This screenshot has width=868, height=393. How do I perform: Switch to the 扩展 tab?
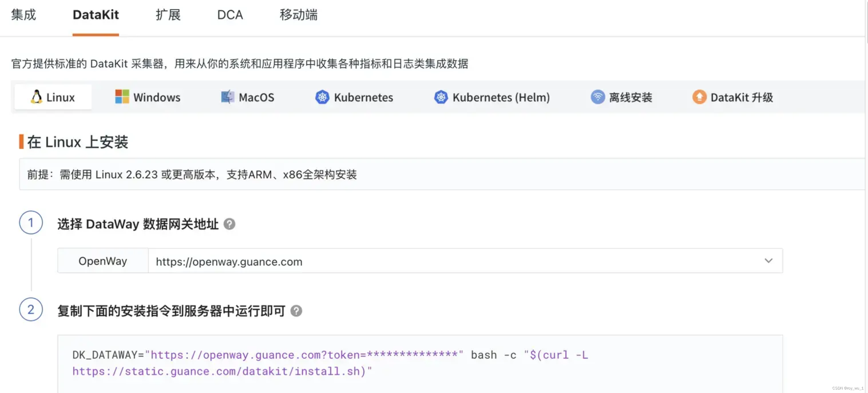coord(168,15)
